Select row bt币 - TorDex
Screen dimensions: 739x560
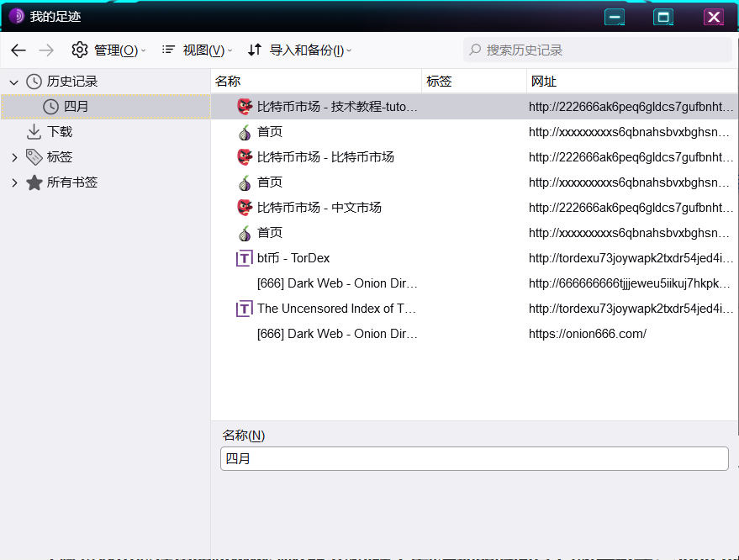pyautogui.click(x=474, y=258)
